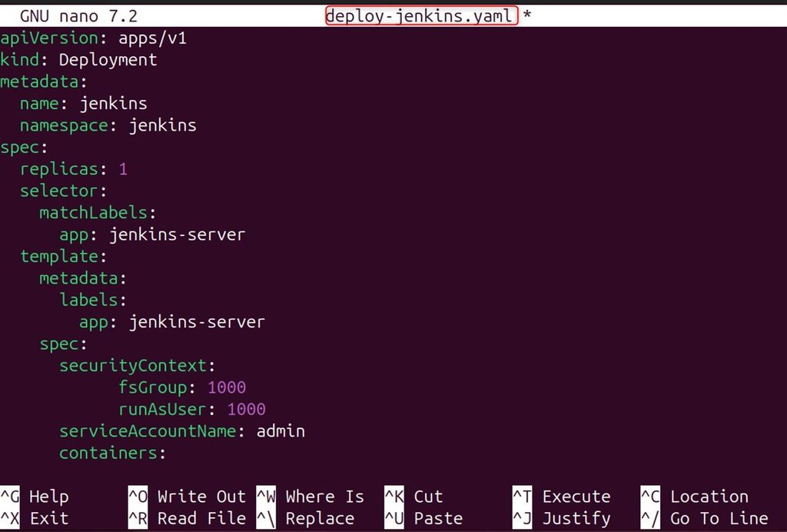Click jenkins-server under matchLabels
The height and width of the screenshot is (532, 787).
click(178, 235)
